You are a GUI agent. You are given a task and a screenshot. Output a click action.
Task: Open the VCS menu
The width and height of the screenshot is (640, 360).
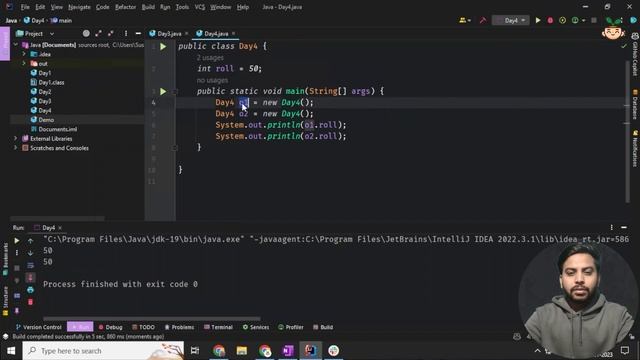200,7
